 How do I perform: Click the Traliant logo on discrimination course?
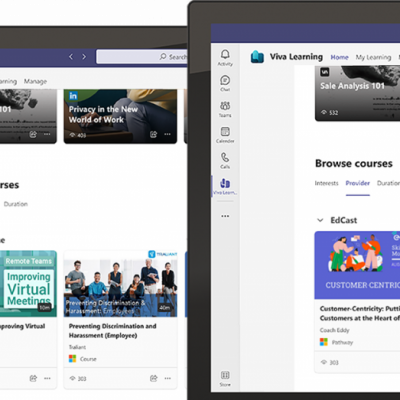tap(163, 254)
